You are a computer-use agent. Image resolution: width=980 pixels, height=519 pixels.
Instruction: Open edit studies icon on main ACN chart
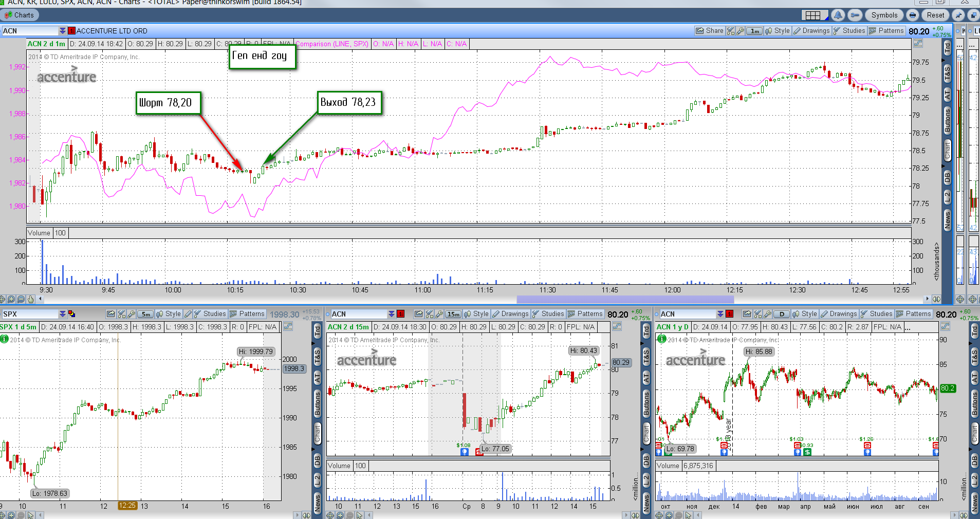[731, 31]
